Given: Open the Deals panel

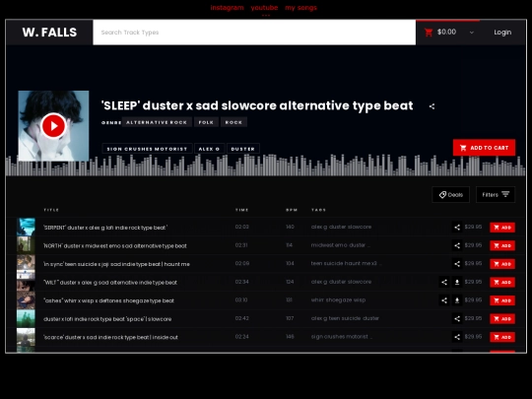Looking at the screenshot, I should 450,195.
